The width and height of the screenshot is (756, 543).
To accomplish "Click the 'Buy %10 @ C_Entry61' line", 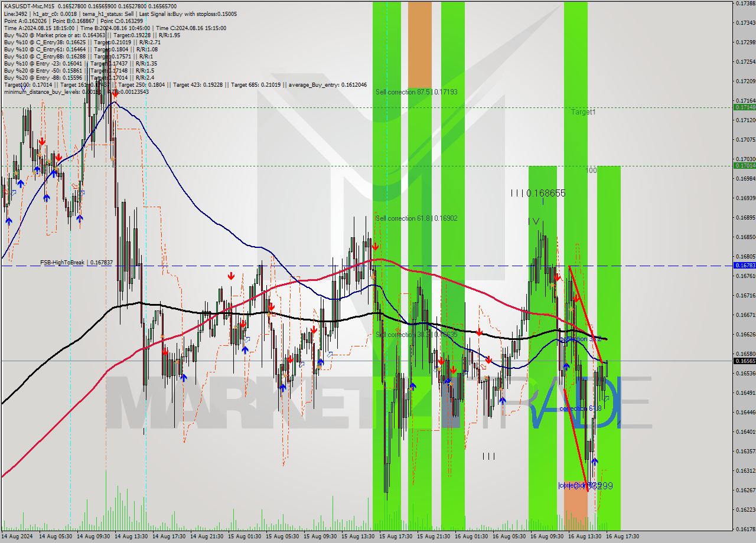I will (81, 49).
